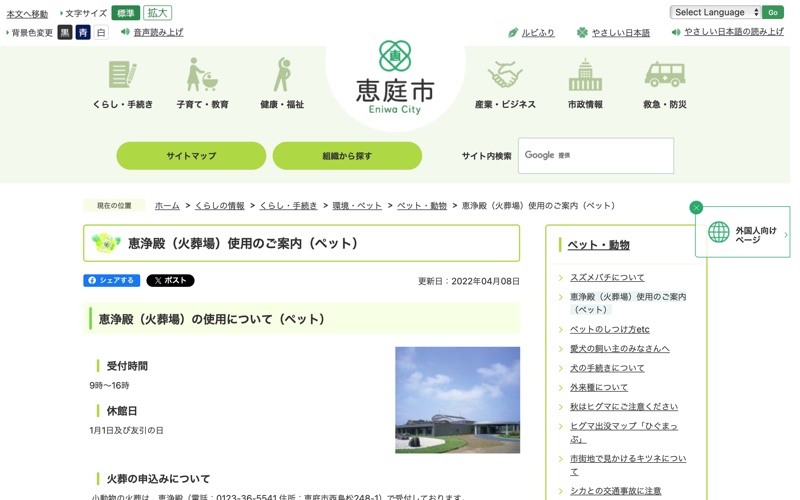Image resolution: width=800 pixels, height=500 pixels.
Task: Click the flower icon in page title
Action: [x=106, y=243]
